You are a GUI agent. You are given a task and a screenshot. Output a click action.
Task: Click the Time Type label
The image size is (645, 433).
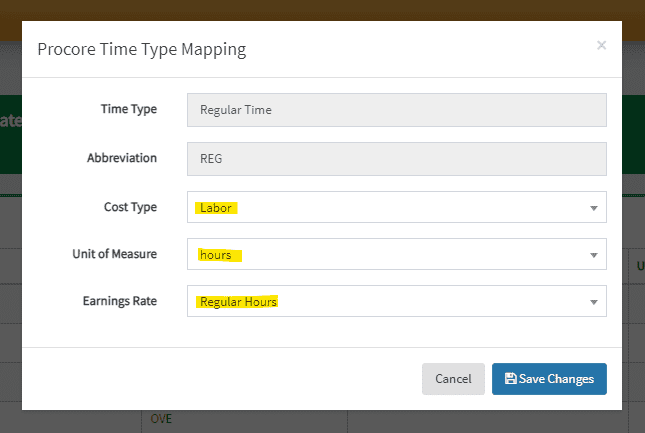click(128, 109)
